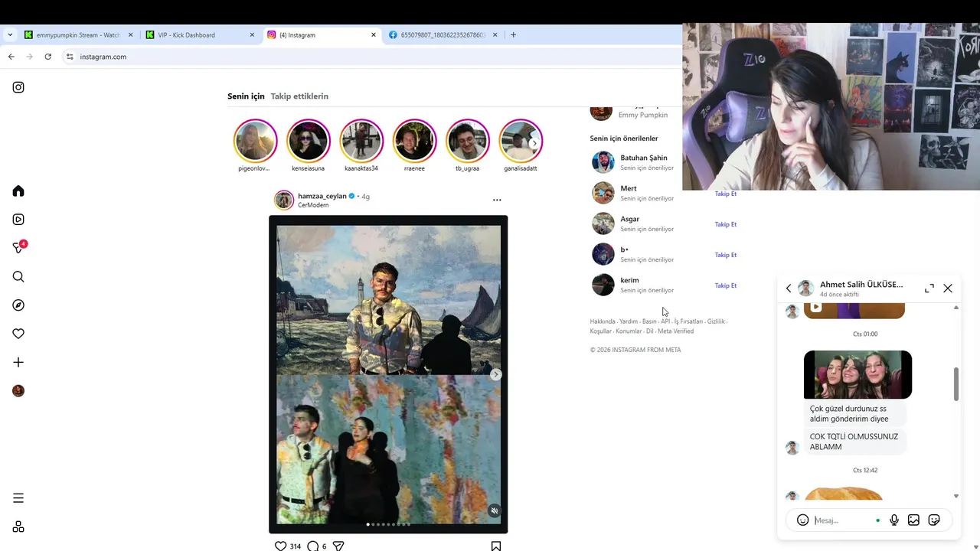The width and height of the screenshot is (980, 551).
Task: Open emoji picker in message box
Action: 802,520
